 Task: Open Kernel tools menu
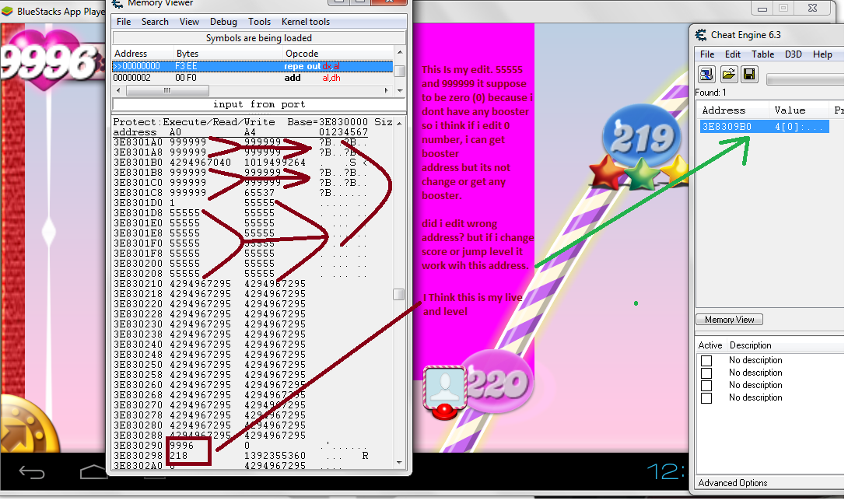(306, 22)
